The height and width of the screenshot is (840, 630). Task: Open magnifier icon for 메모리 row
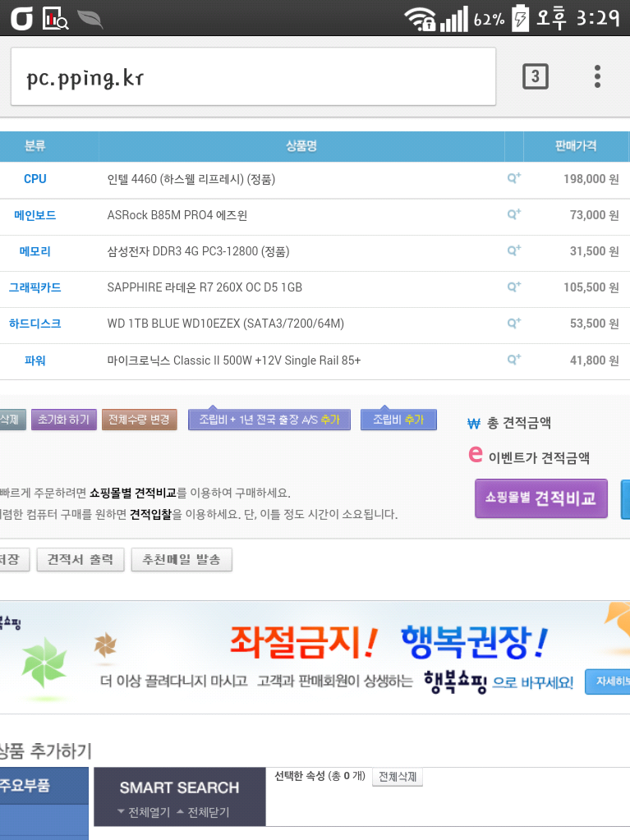pyautogui.click(x=513, y=250)
